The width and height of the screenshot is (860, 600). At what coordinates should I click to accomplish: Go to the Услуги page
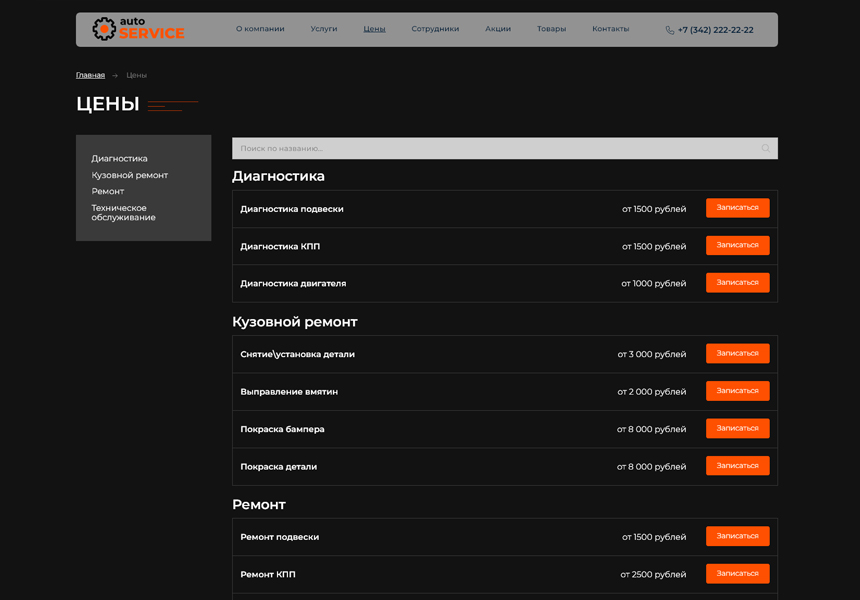[324, 29]
